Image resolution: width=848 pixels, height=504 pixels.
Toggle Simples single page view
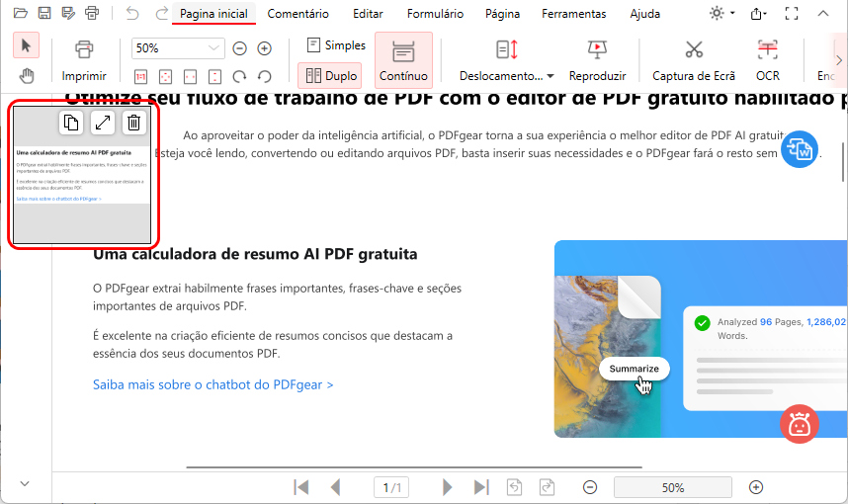336,45
